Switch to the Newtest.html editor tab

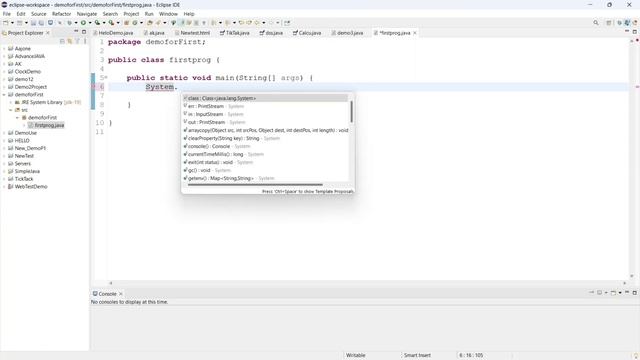(192, 33)
